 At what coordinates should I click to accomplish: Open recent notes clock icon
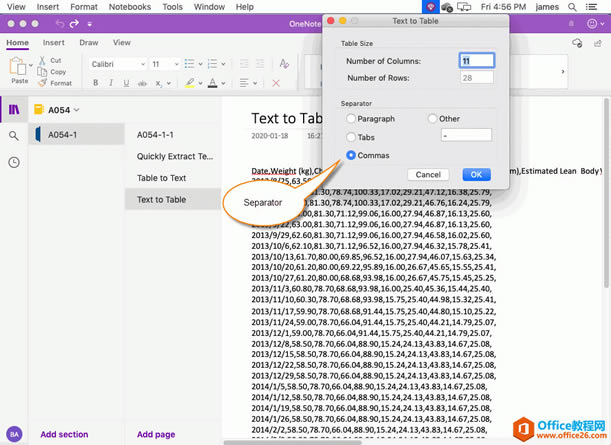pyautogui.click(x=14, y=162)
